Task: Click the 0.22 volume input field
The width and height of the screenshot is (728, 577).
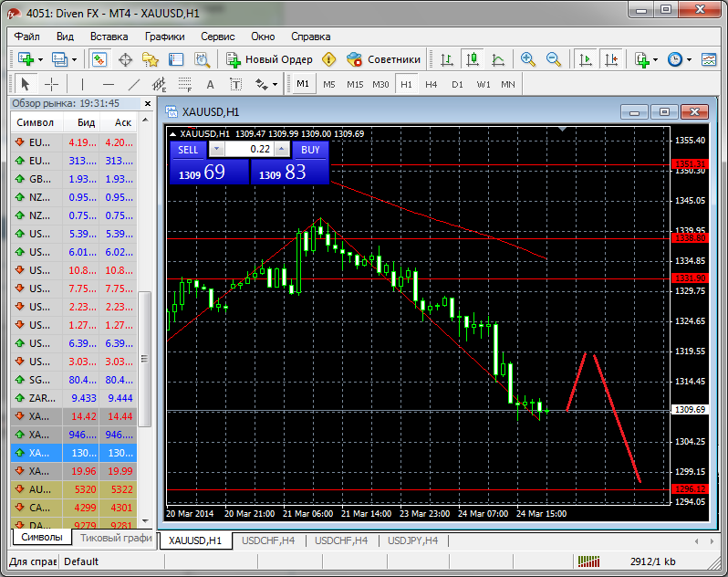Action: (x=249, y=149)
